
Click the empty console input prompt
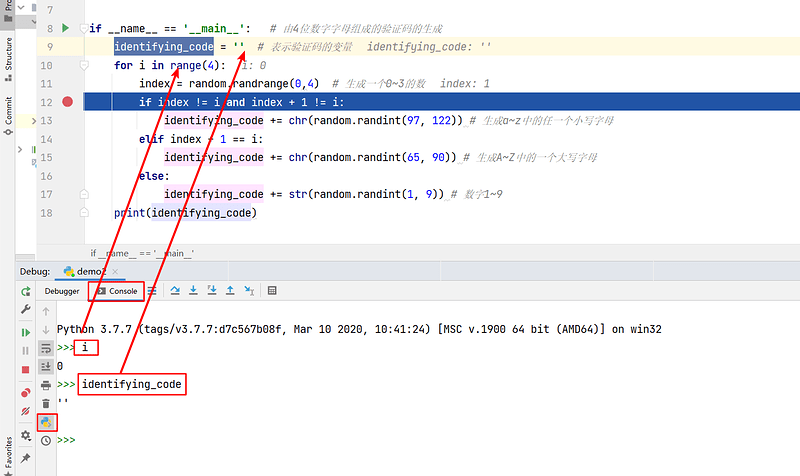(120, 440)
